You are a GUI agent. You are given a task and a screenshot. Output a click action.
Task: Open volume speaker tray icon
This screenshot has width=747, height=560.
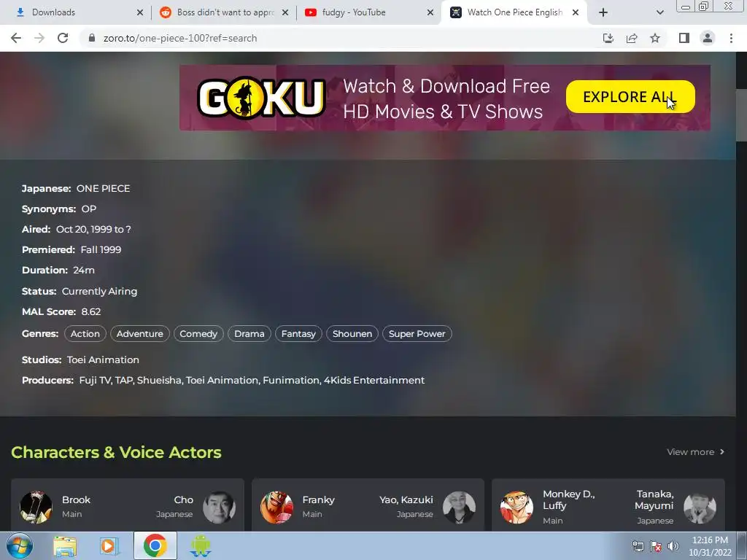(673, 546)
